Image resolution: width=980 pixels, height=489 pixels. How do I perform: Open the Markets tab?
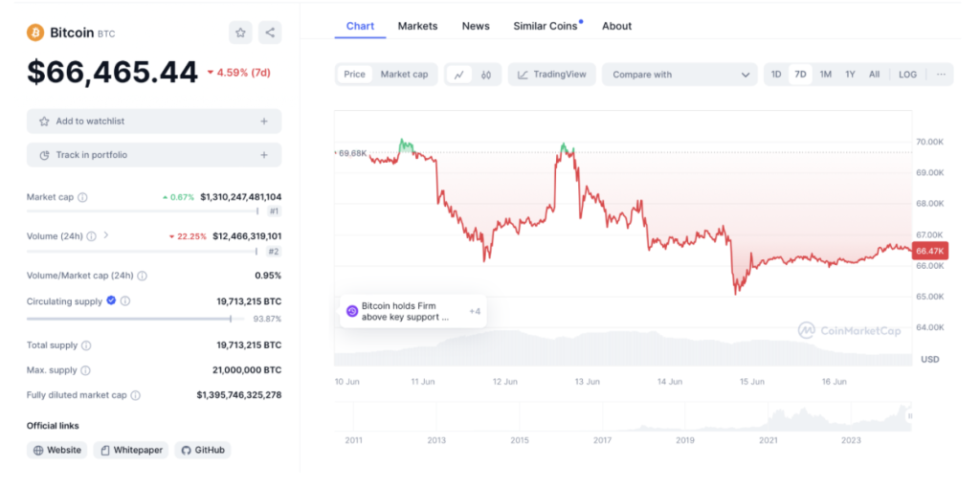coord(417,26)
